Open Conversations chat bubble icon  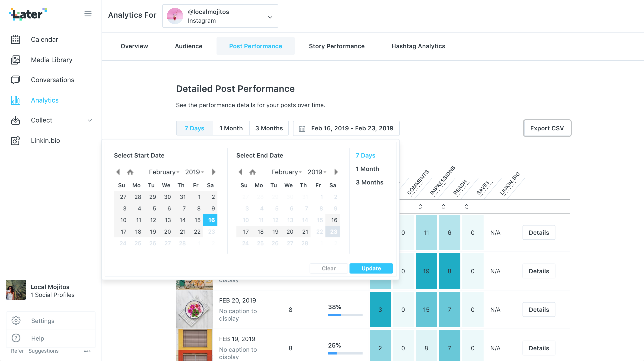coord(16,80)
